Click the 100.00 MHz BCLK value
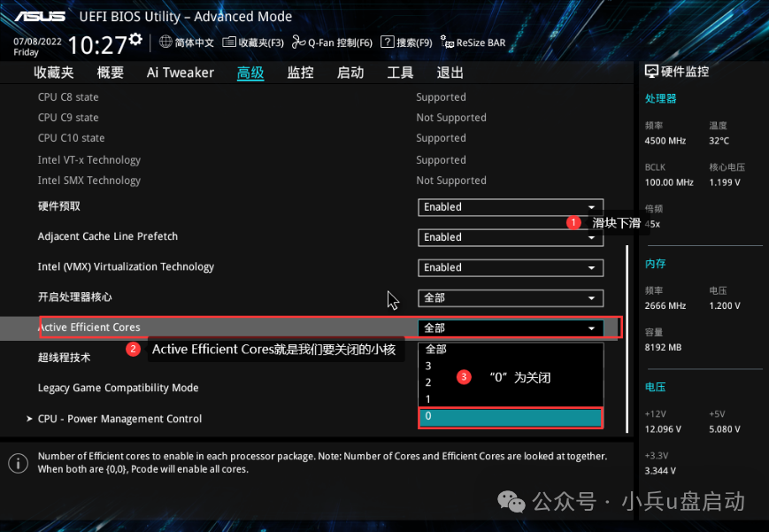This screenshot has width=769, height=532. [669, 182]
